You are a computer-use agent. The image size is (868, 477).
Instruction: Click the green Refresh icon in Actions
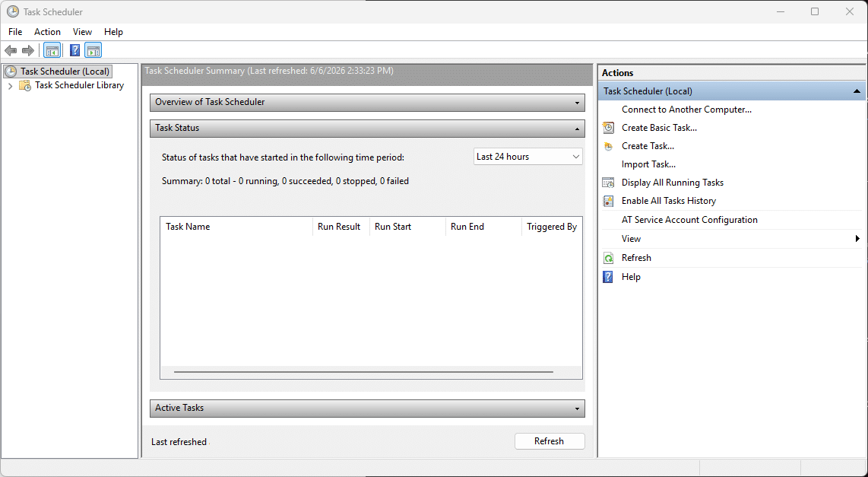click(608, 258)
